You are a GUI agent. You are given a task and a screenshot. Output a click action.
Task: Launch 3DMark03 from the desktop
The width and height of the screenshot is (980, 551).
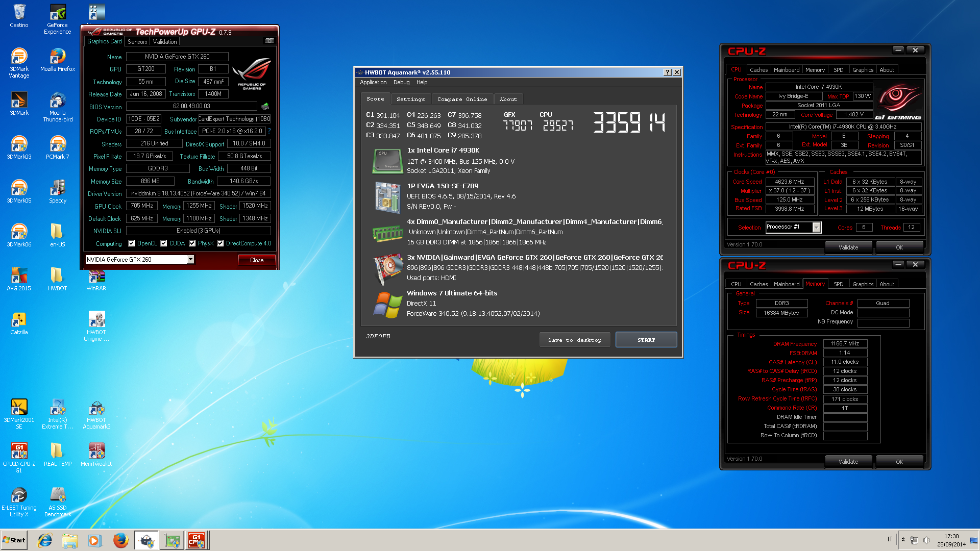[x=19, y=147]
